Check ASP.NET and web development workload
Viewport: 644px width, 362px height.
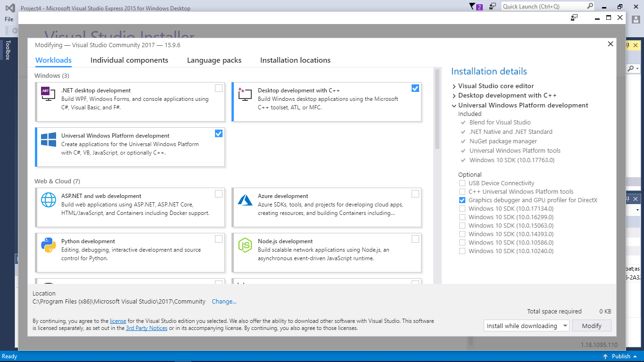coord(219,194)
